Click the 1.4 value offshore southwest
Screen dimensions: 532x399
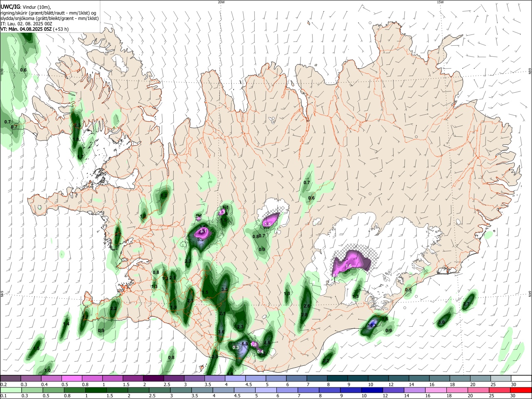click(x=66, y=324)
